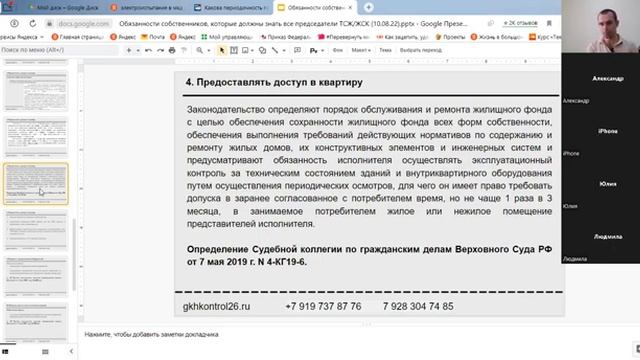The width and height of the screenshot is (640, 360).
Task: Print the presentation
Action: click(x=172, y=50)
